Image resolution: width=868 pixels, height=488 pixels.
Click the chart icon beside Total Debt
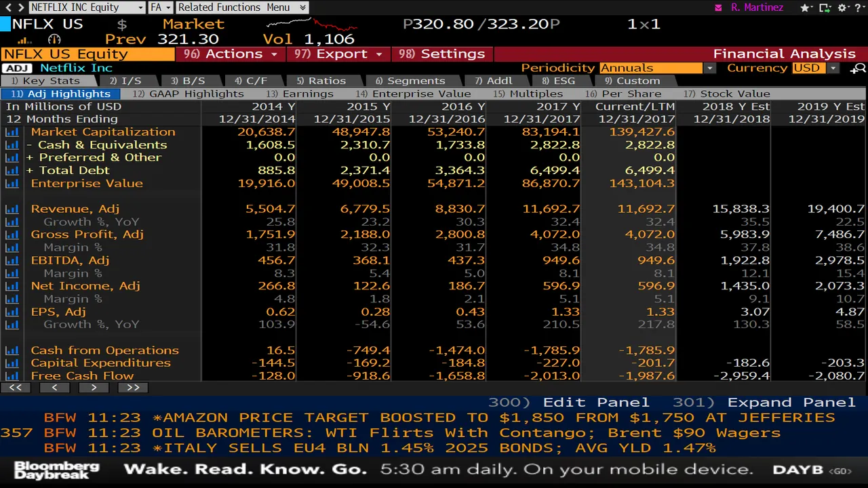point(12,171)
